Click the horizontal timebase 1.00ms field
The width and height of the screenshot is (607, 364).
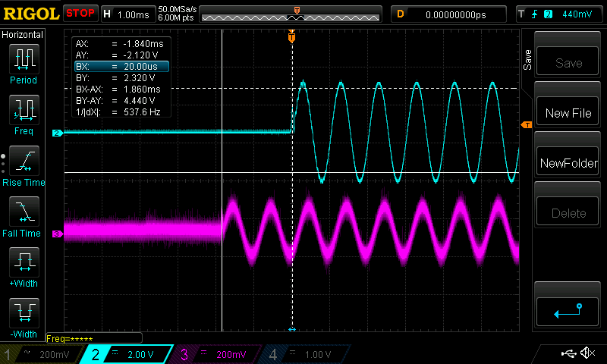(127, 14)
